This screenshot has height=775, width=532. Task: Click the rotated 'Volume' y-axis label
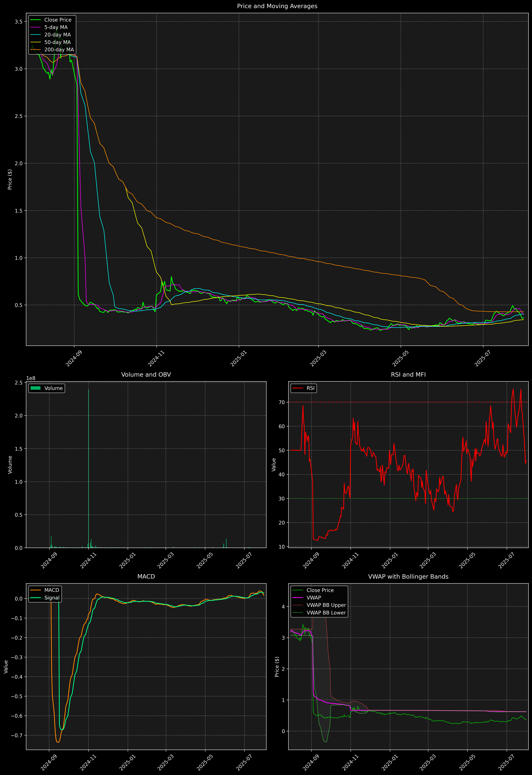(10, 464)
